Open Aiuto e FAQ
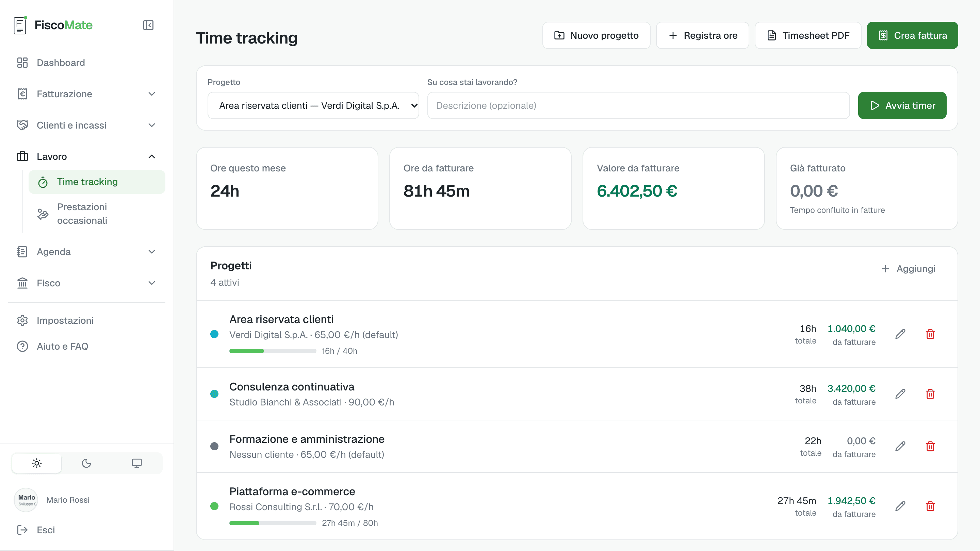Viewport: 980px width, 551px height. pyautogui.click(x=87, y=347)
